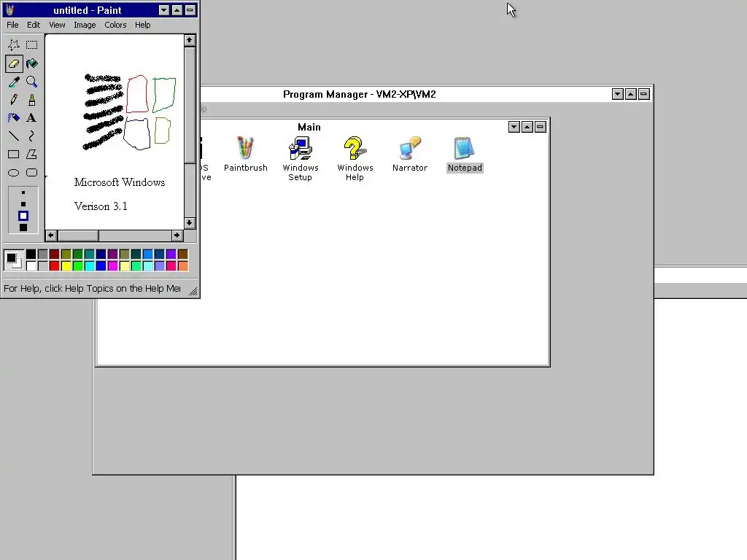The image size is (747, 560).
Task: Activate the Airbrush spray tool
Action: pyautogui.click(x=14, y=118)
